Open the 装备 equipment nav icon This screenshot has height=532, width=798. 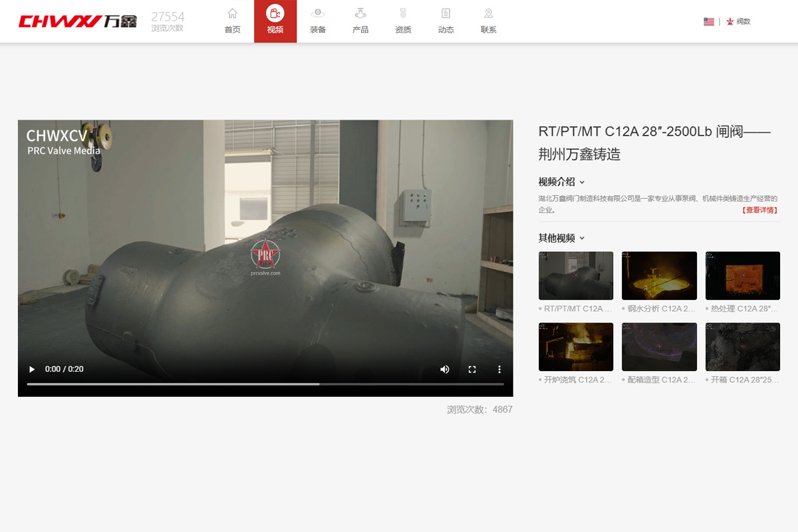click(x=318, y=14)
